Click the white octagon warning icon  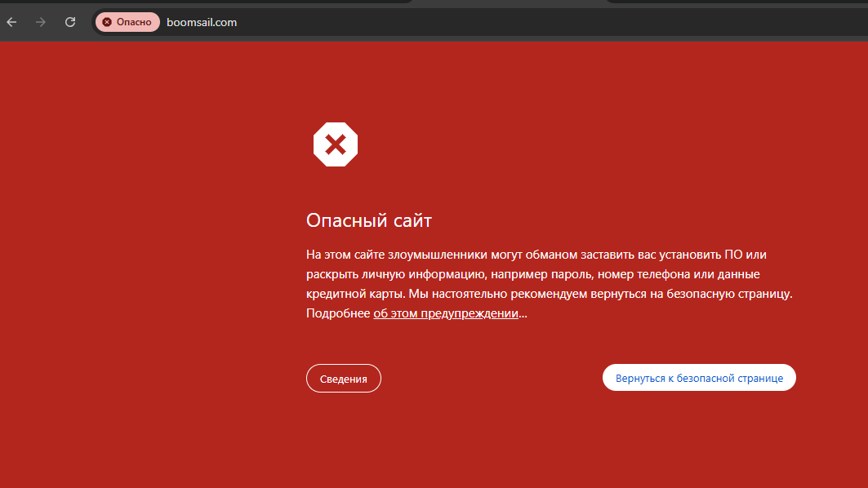pyautogui.click(x=336, y=144)
